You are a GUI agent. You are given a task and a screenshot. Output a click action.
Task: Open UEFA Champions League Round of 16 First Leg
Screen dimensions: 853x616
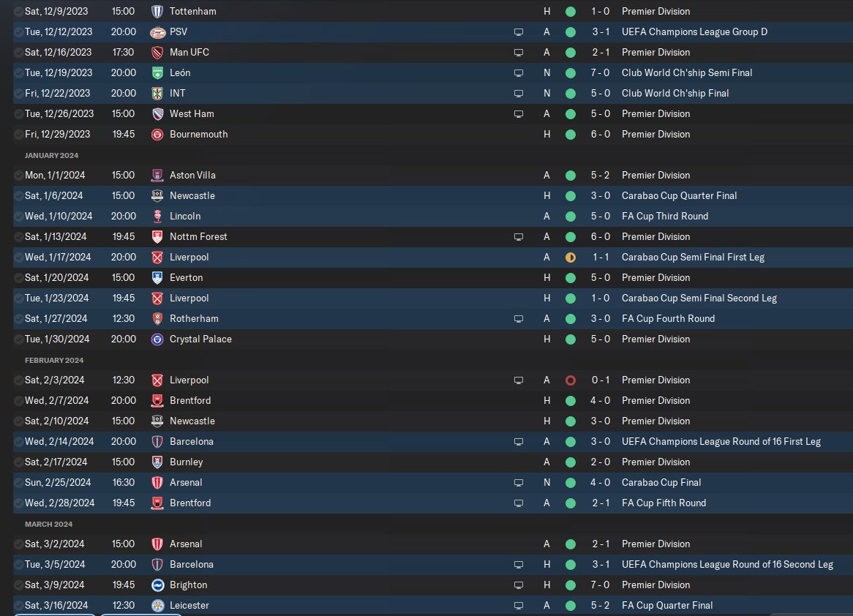click(x=721, y=441)
